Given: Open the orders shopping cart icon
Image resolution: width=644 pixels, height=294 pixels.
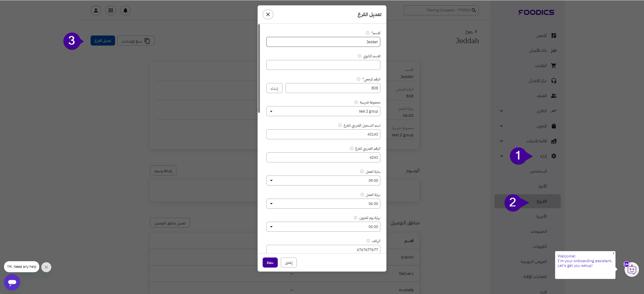Looking at the screenshot, I should click(x=553, y=66).
